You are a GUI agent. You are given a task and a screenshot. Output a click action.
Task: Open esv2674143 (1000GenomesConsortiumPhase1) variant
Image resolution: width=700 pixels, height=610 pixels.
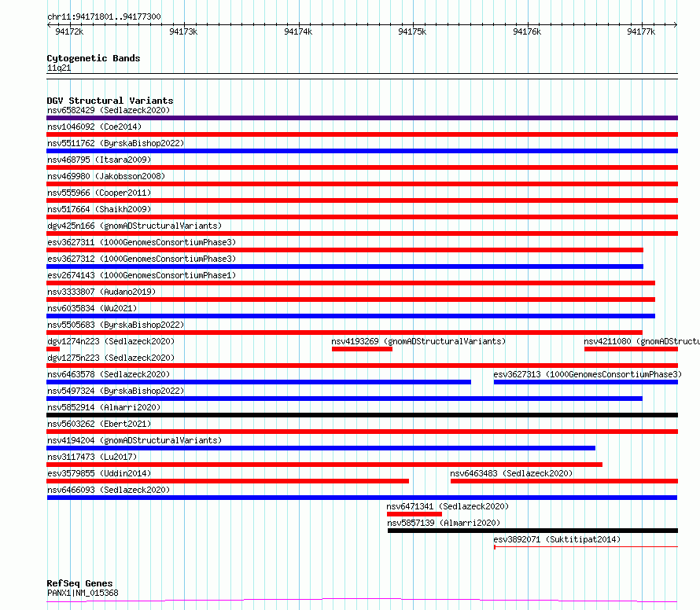tap(142, 275)
